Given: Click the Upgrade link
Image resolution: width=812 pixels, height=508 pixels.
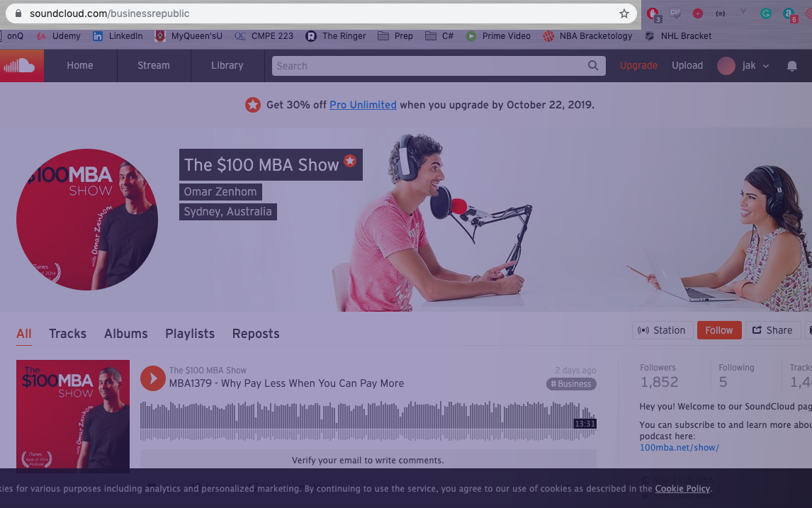Looking at the screenshot, I should point(638,66).
